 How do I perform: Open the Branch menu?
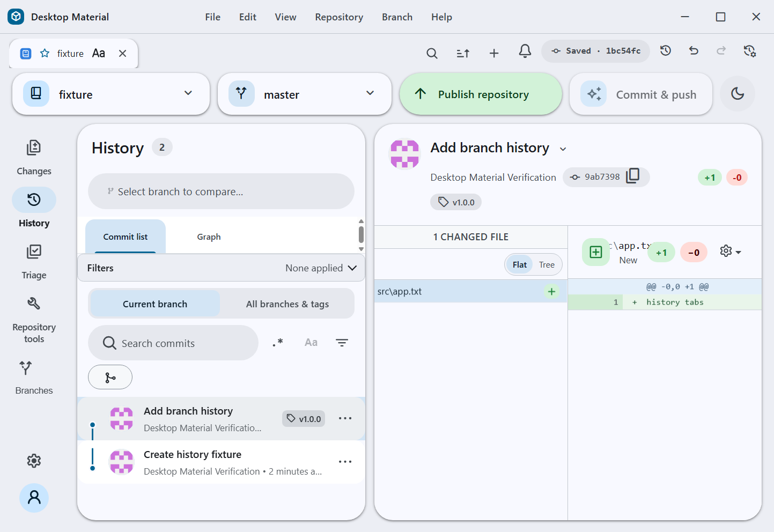397,17
